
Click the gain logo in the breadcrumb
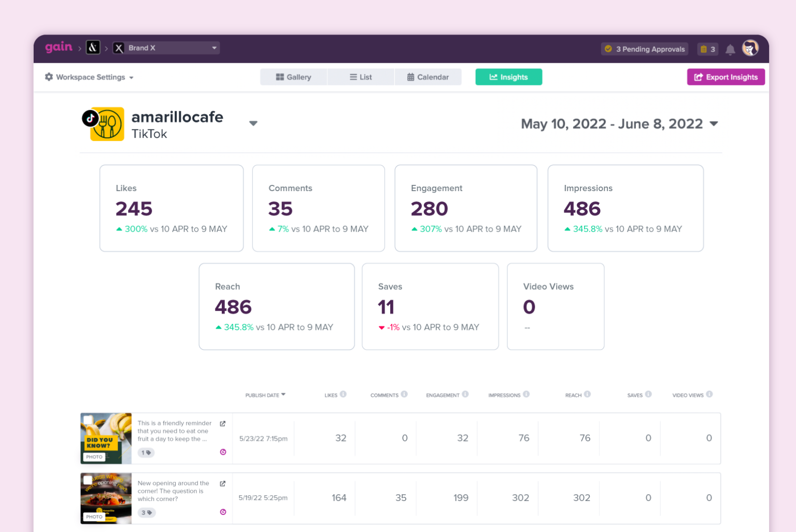click(x=59, y=47)
